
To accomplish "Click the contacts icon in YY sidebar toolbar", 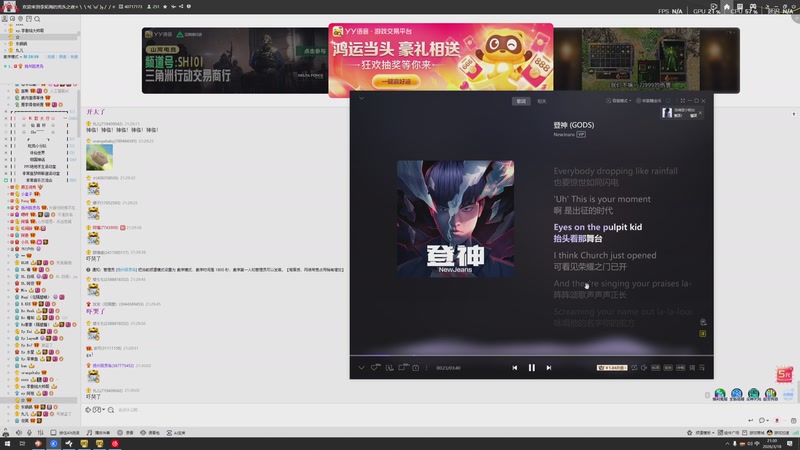I will click(5, 19).
